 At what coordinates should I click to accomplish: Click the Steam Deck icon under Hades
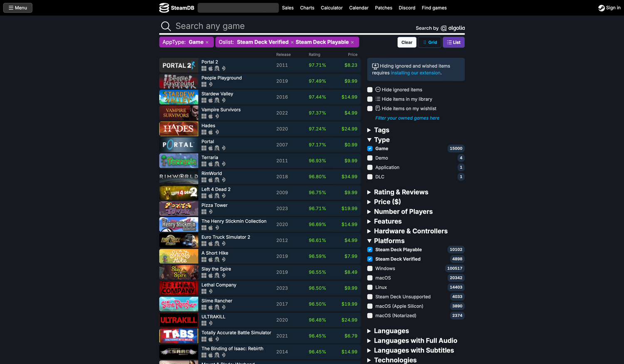[x=217, y=132]
